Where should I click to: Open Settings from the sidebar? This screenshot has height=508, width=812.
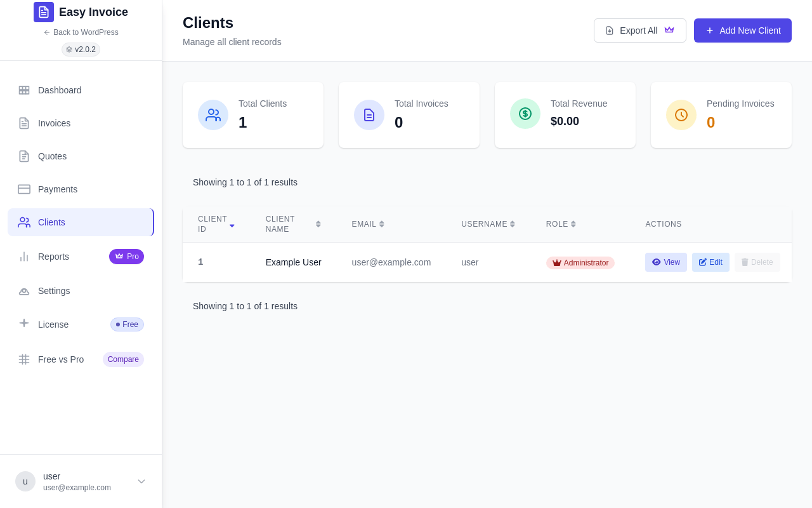tap(81, 291)
